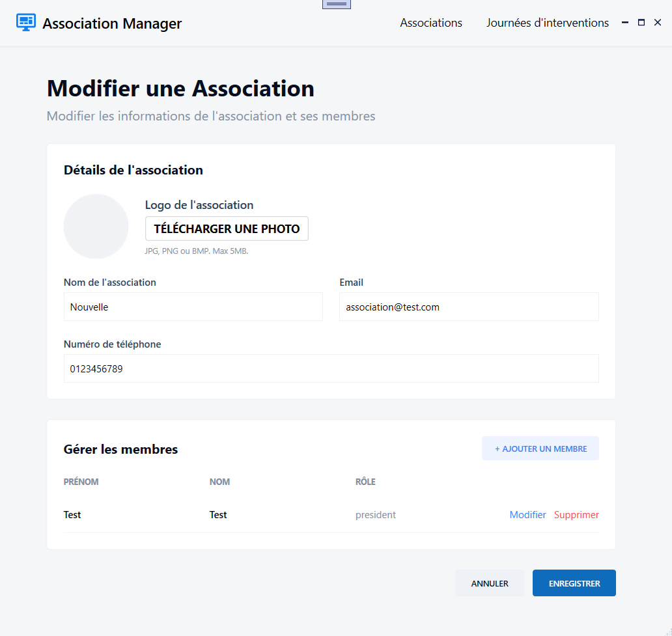Click the Association Manager monitor logo icon
The width and height of the screenshot is (672, 636).
pos(26,23)
